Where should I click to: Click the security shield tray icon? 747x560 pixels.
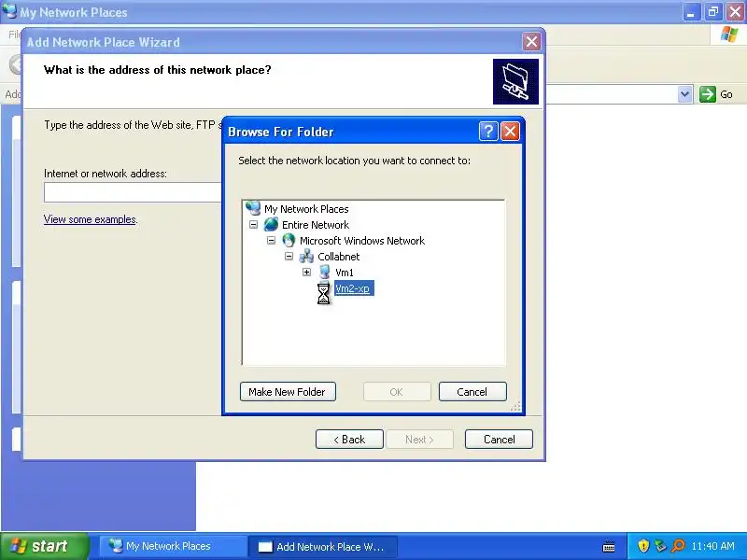click(x=643, y=545)
